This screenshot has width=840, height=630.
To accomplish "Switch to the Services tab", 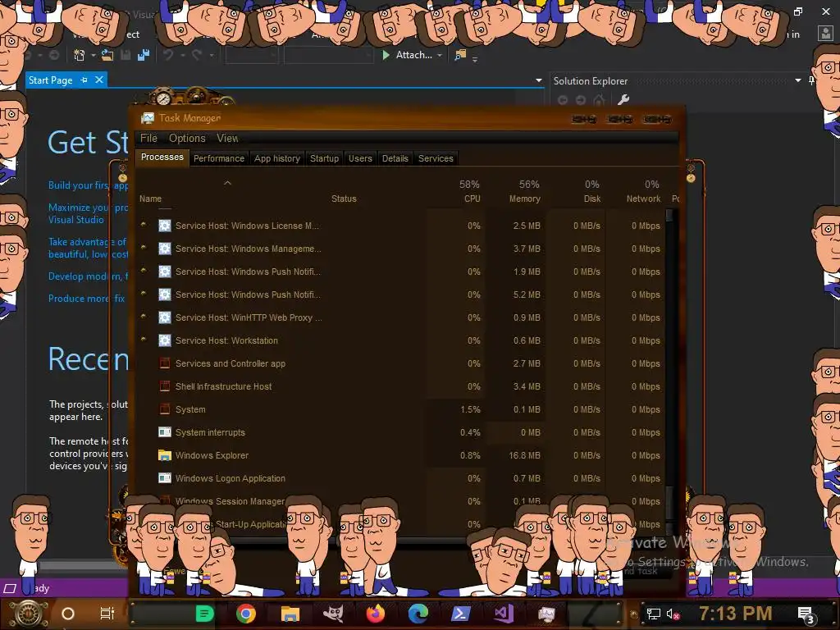I will tap(436, 158).
